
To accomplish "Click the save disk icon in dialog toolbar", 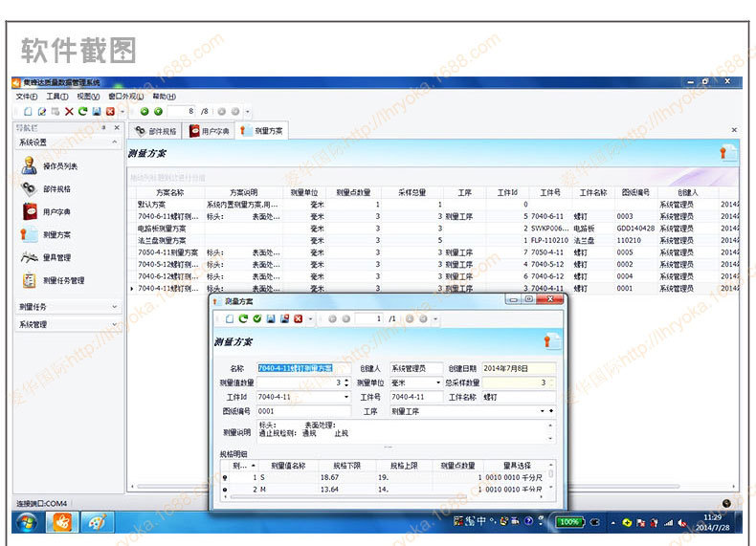I will click(x=271, y=318).
